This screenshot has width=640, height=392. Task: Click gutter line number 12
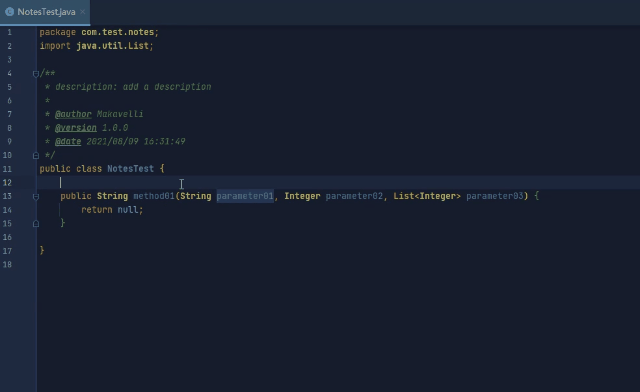click(7, 183)
